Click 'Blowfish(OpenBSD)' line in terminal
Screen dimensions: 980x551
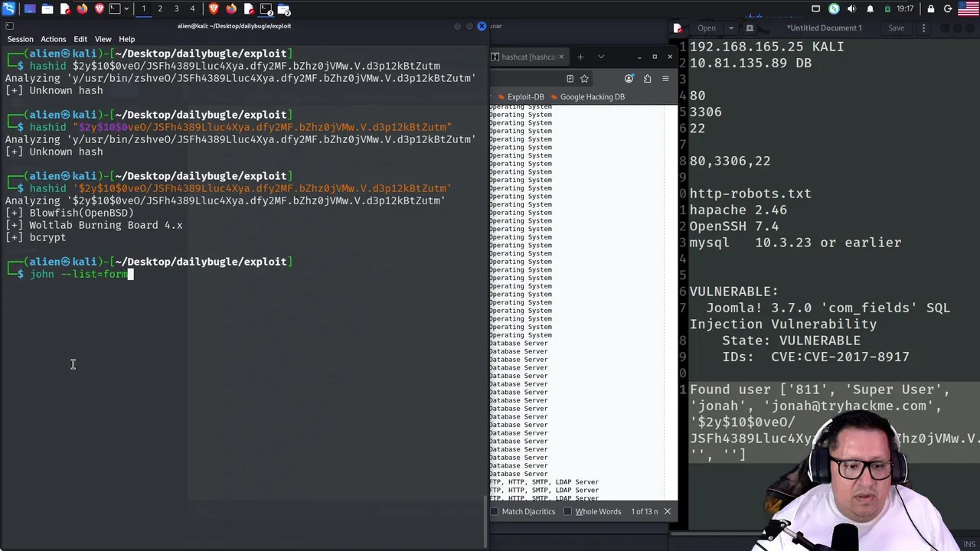pos(69,213)
